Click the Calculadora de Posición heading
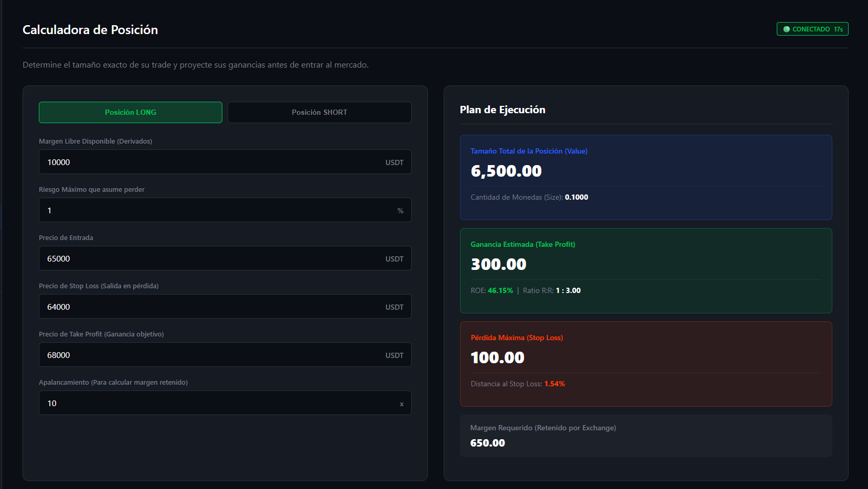This screenshot has height=489, width=868. [x=90, y=30]
